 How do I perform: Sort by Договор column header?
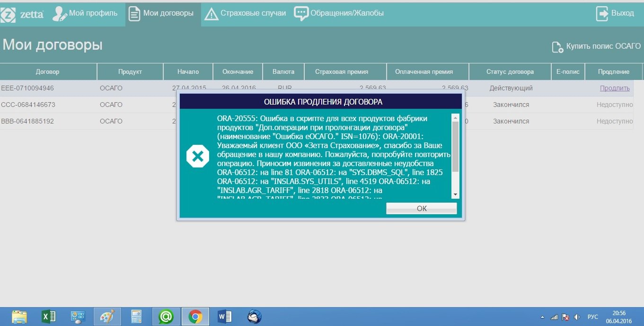tap(48, 72)
